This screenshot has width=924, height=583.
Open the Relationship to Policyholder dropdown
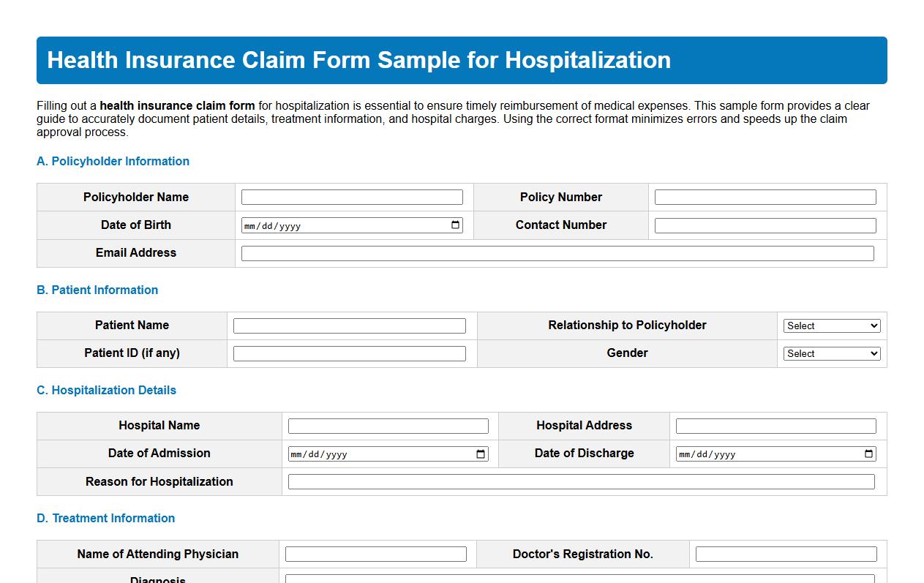pyautogui.click(x=831, y=326)
